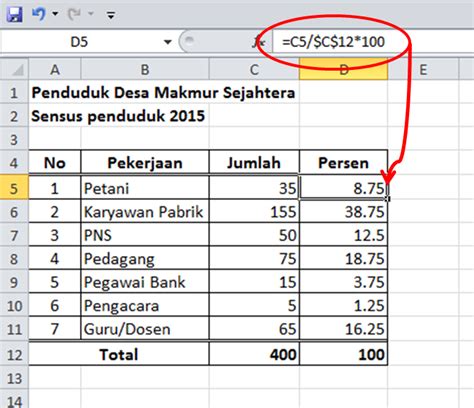
Task: Click the Redo arrow icon
Action: tap(74, 14)
